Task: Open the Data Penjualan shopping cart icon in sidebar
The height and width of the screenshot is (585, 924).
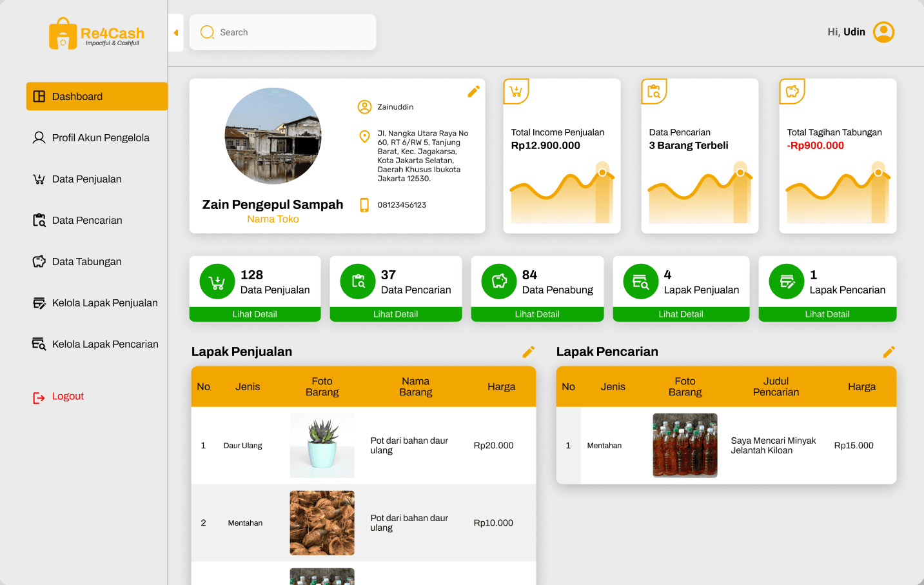Action: pyautogui.click(x=39, y=179)
